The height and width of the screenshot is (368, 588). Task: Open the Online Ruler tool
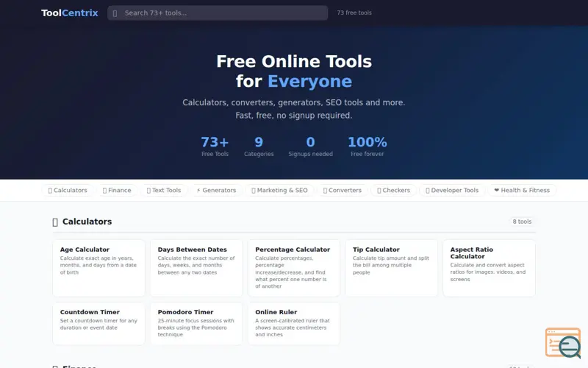coord(294,324)
